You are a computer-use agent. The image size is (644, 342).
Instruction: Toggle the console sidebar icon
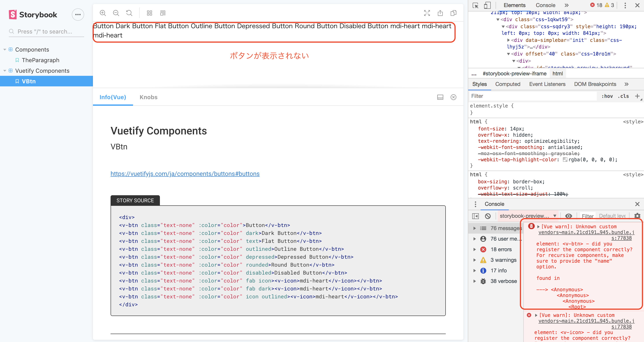[x=476, y=216]
